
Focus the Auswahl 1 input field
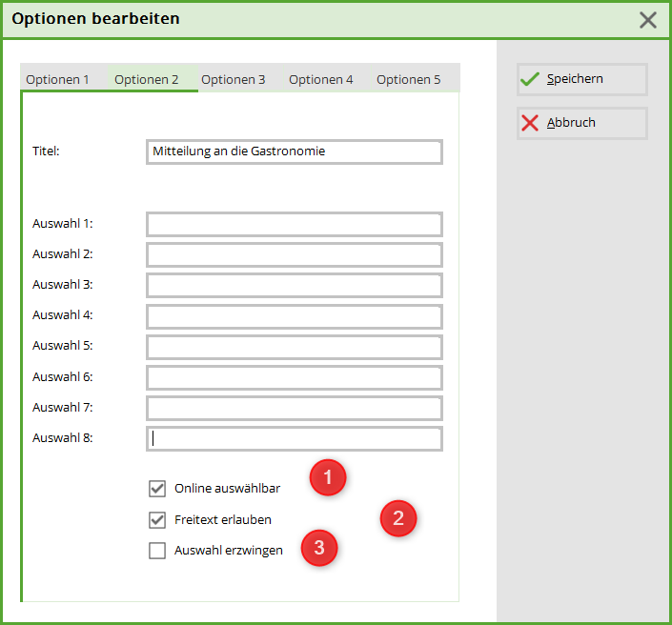click(x=294, y=224)
